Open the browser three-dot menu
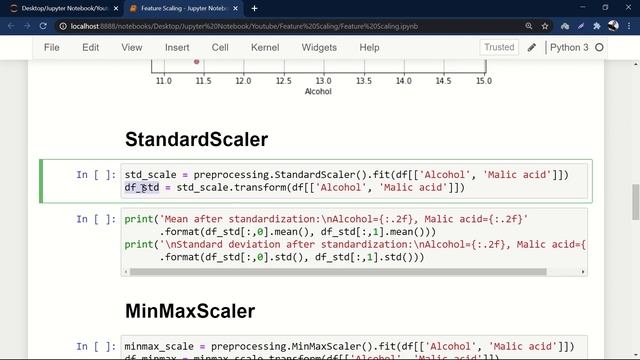The height and width of the screenshot is (360, 640). click(x=629, y=26)
